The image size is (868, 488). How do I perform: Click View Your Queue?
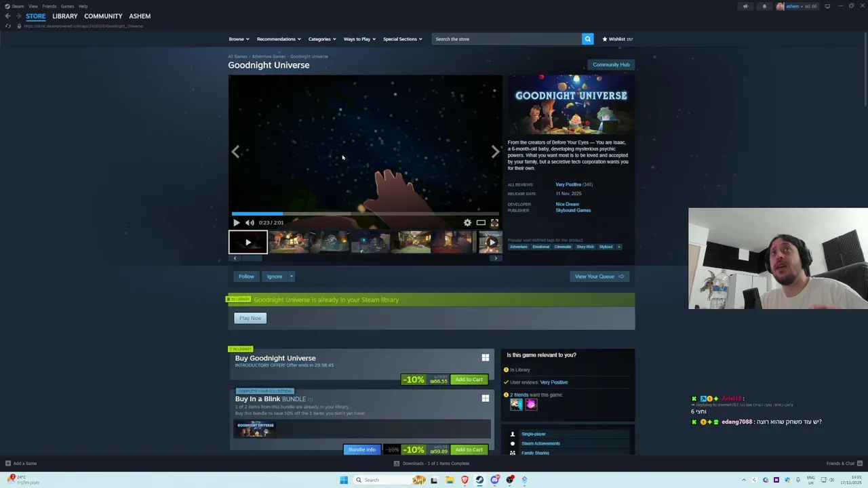tap(599, 277)
